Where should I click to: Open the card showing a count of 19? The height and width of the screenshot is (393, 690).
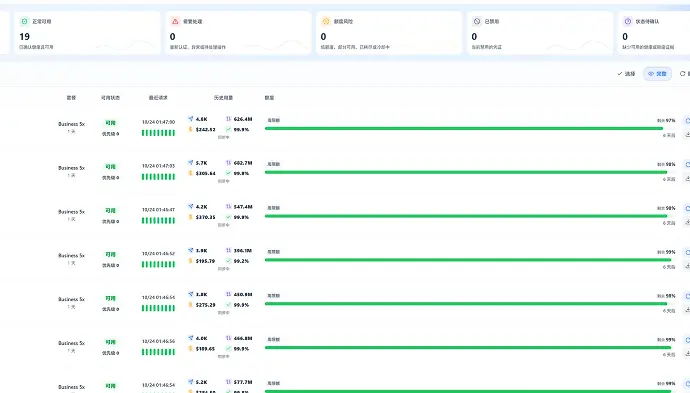point(87,33)
